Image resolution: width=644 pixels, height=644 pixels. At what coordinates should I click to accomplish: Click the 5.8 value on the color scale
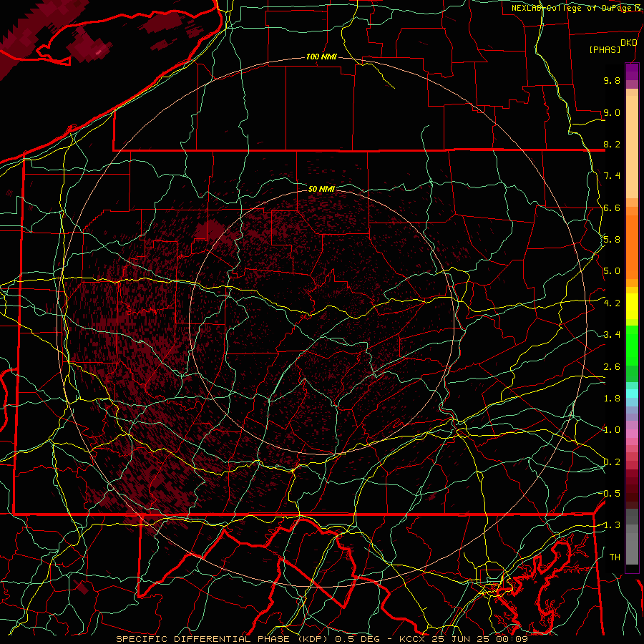click(x=612, y=240)
